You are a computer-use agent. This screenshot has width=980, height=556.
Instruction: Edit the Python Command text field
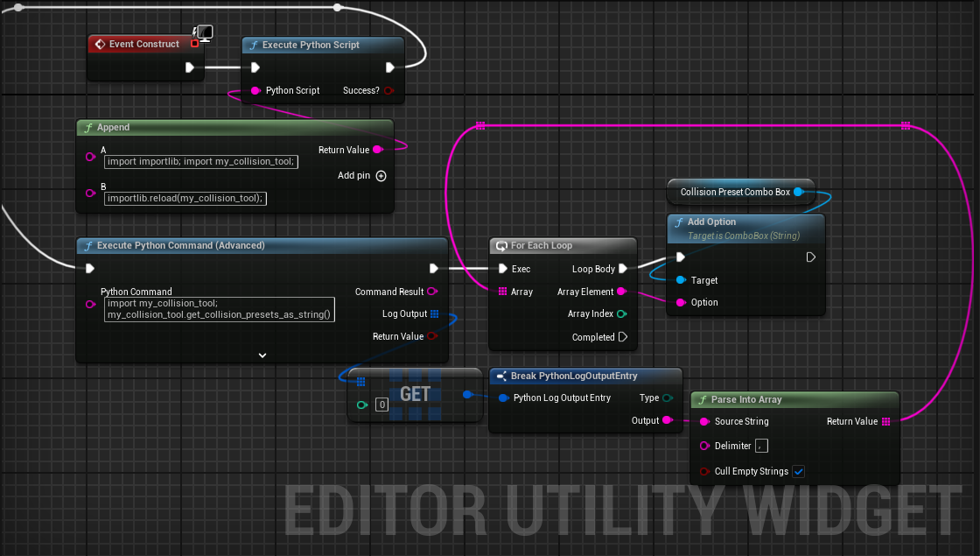pos(220,309)
